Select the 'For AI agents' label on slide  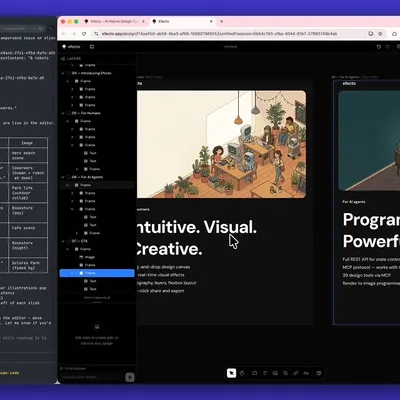click(x=354, y=202)
